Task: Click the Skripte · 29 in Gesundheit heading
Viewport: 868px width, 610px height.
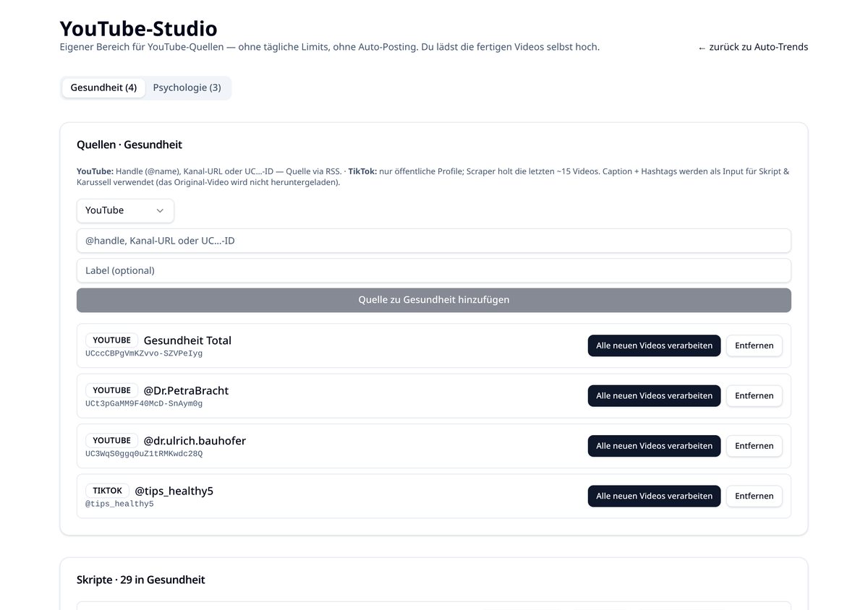Action: [141, 580]
